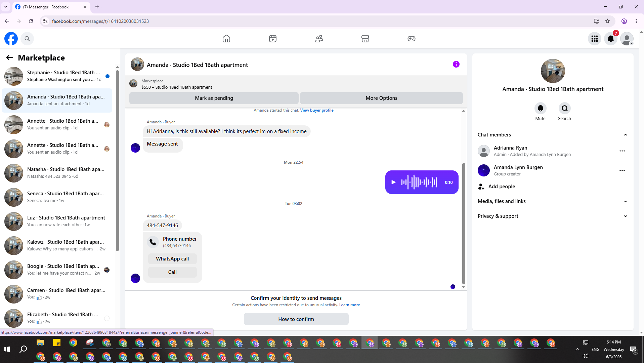Screen dimensions: 644x363
Task: Open notifications bell with 7 badge
Action: point(611,39)
